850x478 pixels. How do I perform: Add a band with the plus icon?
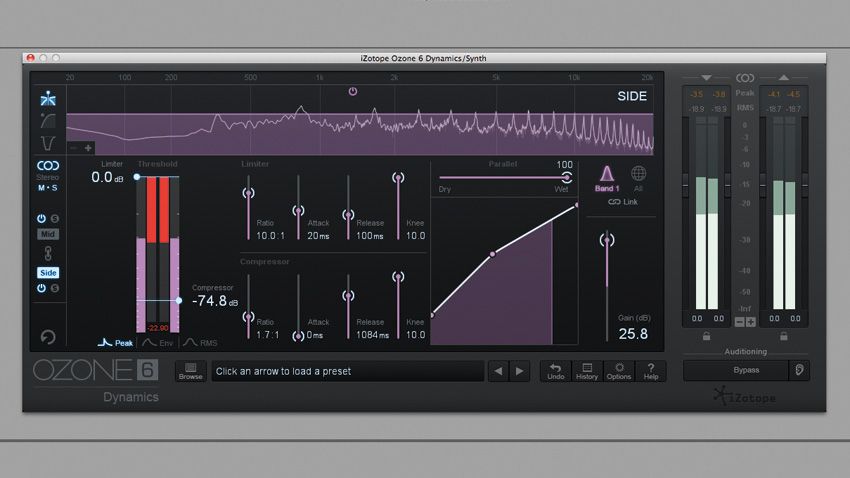88,147
